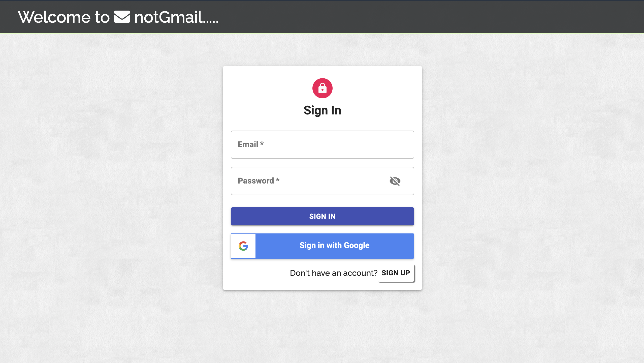Click the "Sign In" heading
This screenshot has height=363, width=644.
click(x=322, y=110)
